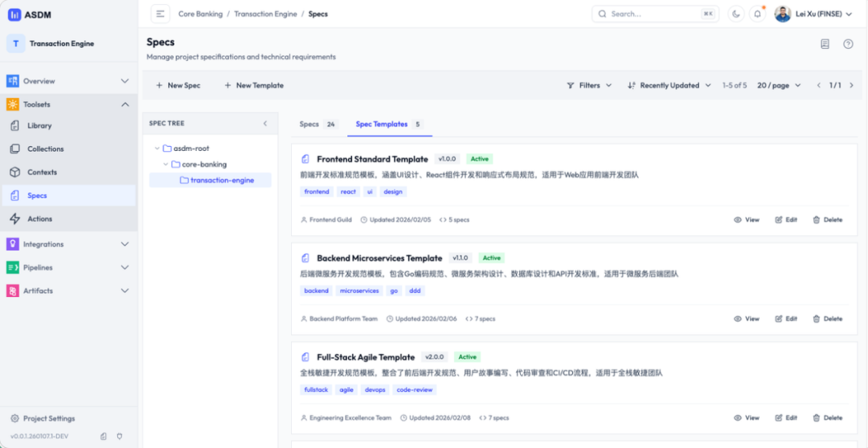Screen dimensions: 868x448
Task: Go to the previous page arrow
Action: (x=819, y=85)
